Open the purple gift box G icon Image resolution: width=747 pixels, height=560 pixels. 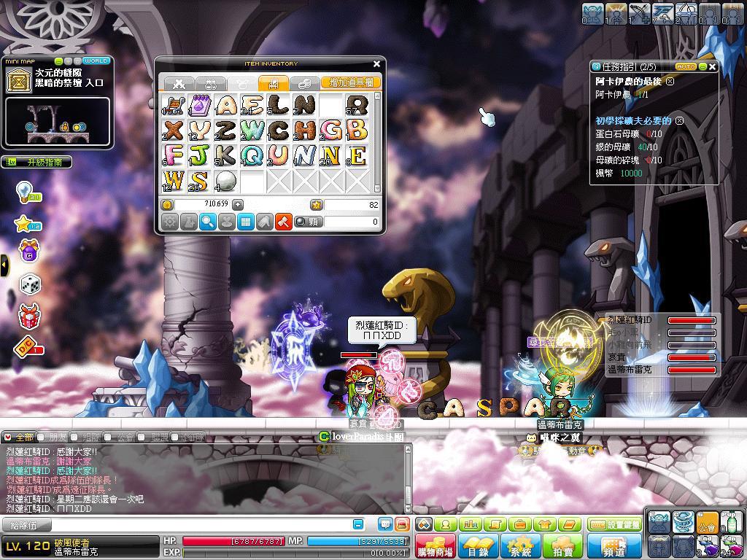(x=28, y=251)
